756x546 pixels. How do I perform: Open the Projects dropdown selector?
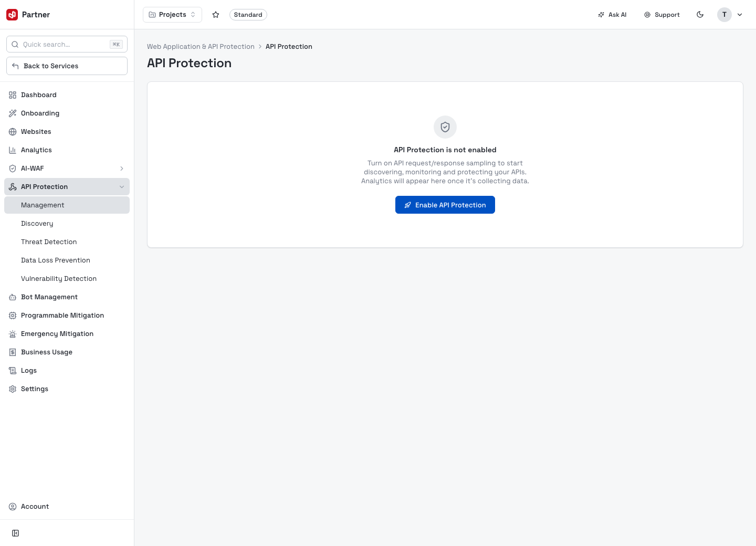tap(172, 15)
